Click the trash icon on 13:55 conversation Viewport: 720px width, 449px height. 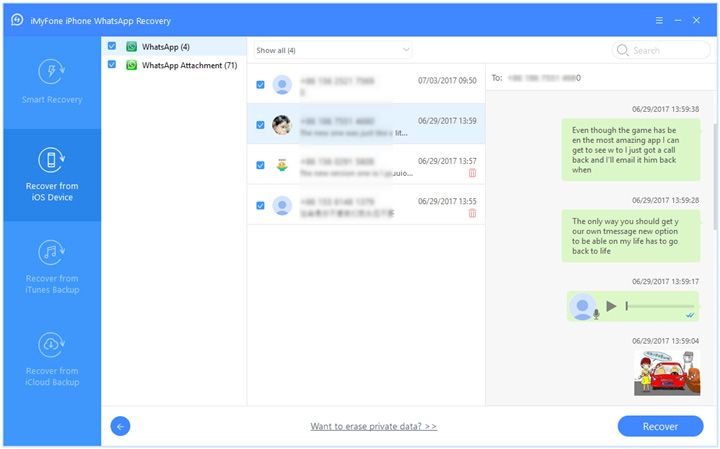tap(472, 213)
